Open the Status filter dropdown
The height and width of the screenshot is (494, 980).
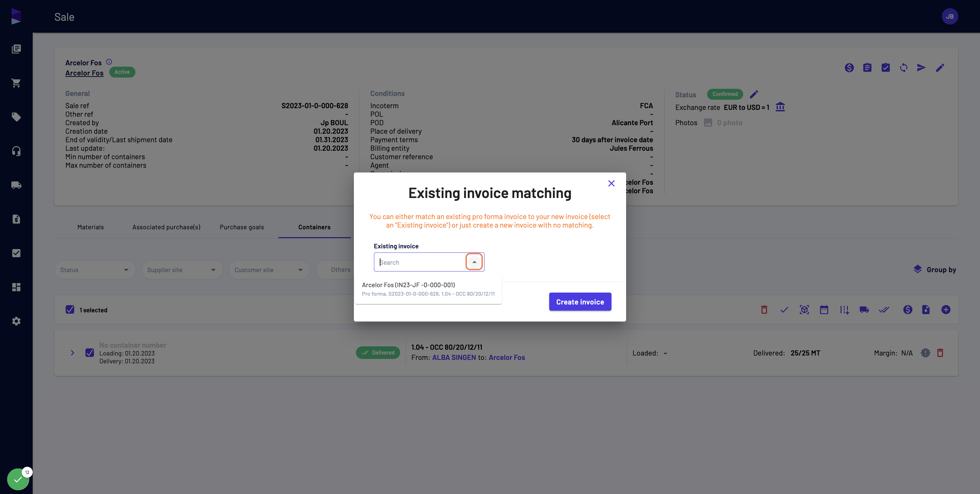point(95,270)
